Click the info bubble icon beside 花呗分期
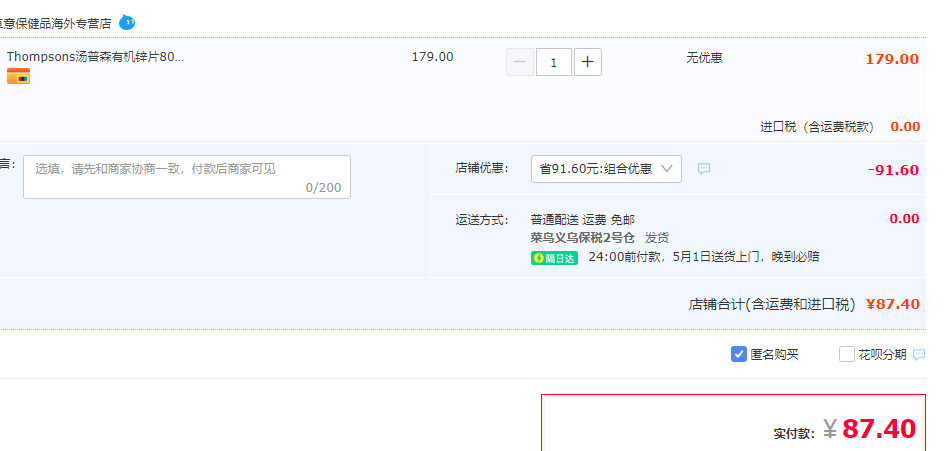Viewport: 947px width, 451px height. tap(919, 354)
